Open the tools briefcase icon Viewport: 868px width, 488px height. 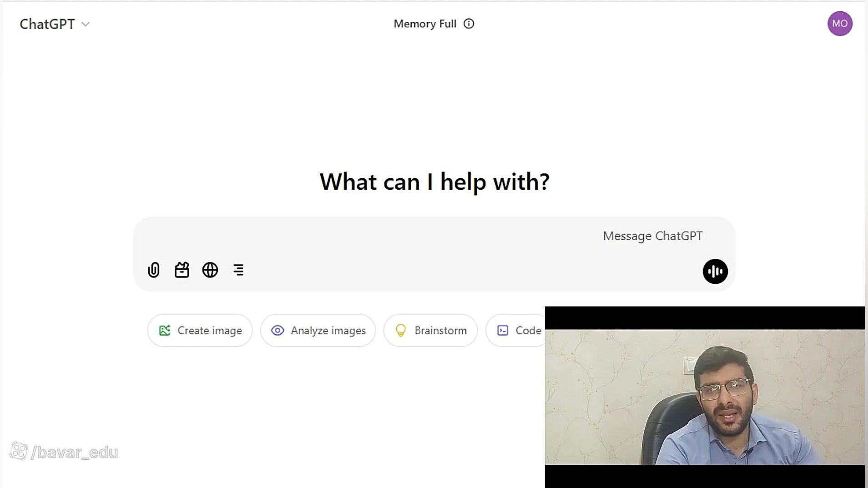[x=182, y=270]
